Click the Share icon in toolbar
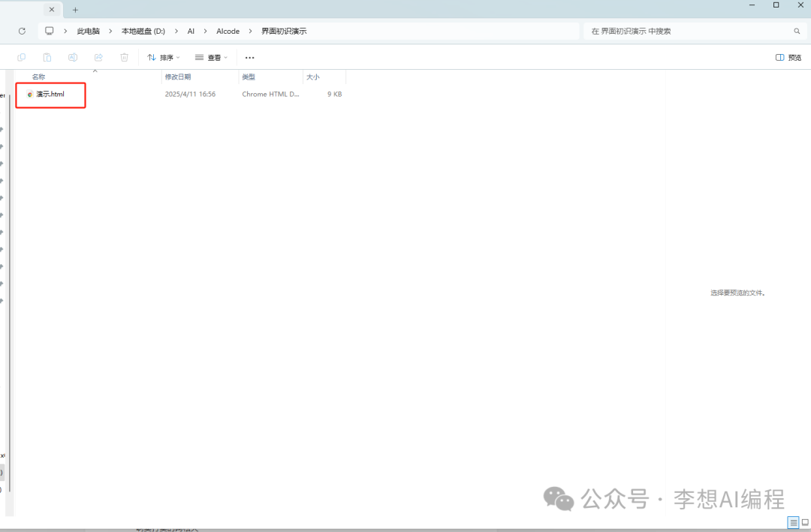The image size is (811, 532). pyautogui.click(x=98, y=57)
